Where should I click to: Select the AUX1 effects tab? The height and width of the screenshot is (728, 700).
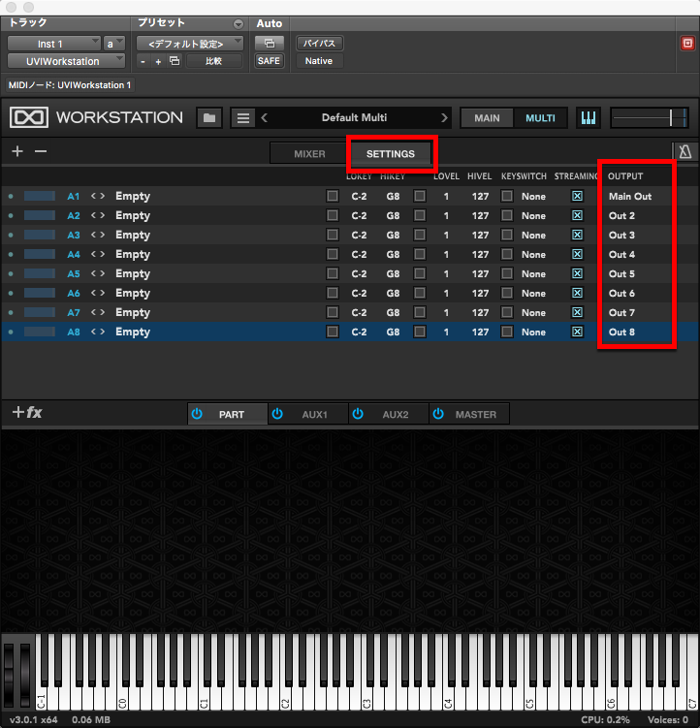tap(308, 414)
